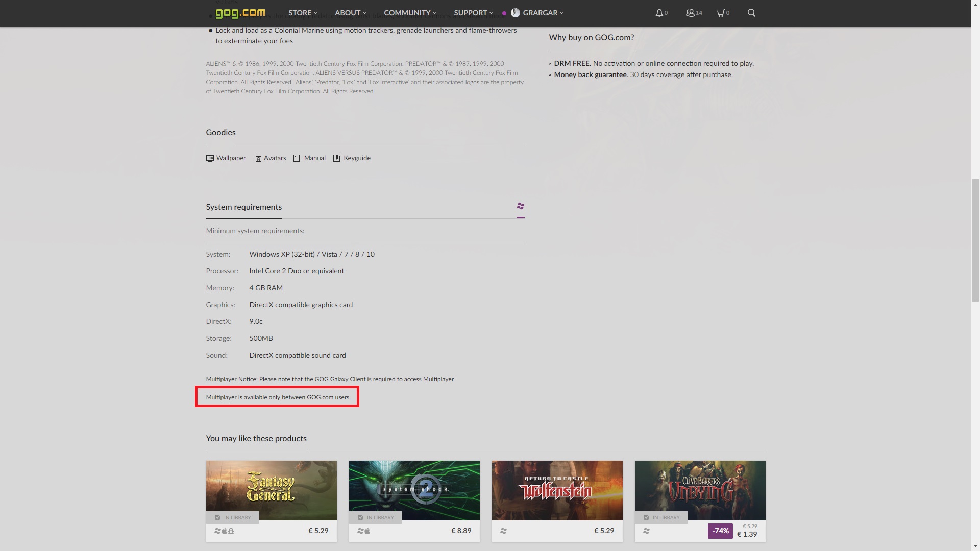This screenshot has height=551, width=980.
Task: Click 'Minimum system requirements:' label
Action: [x=255, y=231]
